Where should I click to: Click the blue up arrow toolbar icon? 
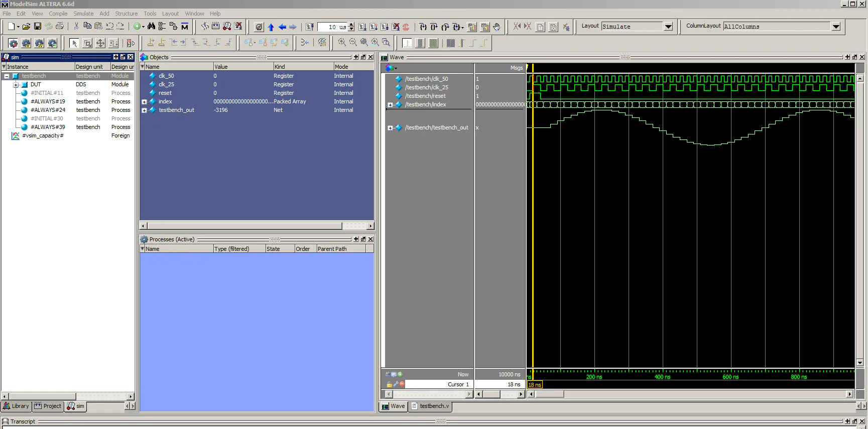(x=271, y=27)
